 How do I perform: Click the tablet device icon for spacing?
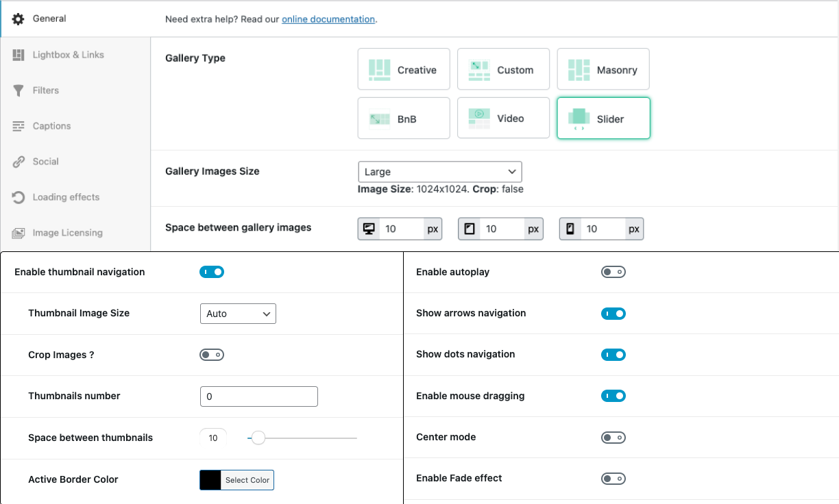470,229
